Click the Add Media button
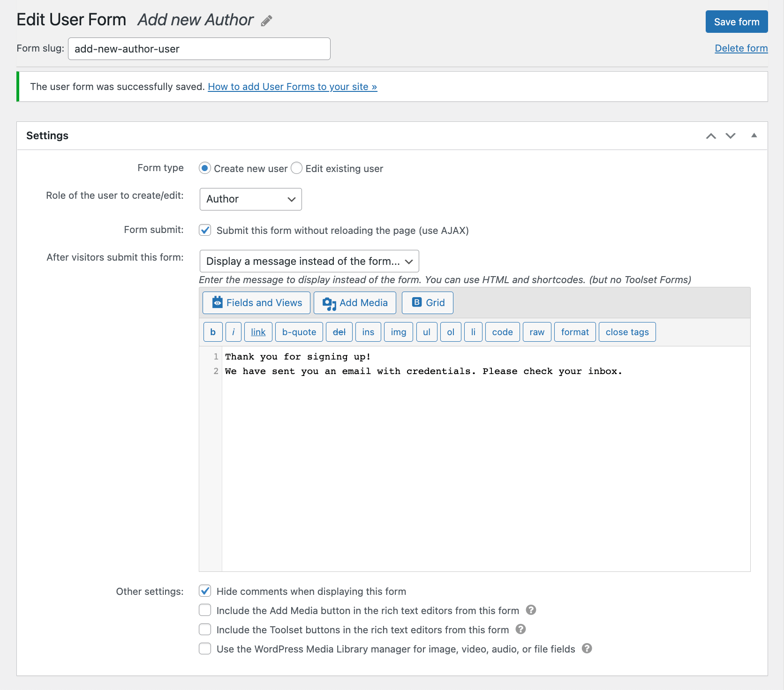The image size is (784, 690). pos(355,303)
